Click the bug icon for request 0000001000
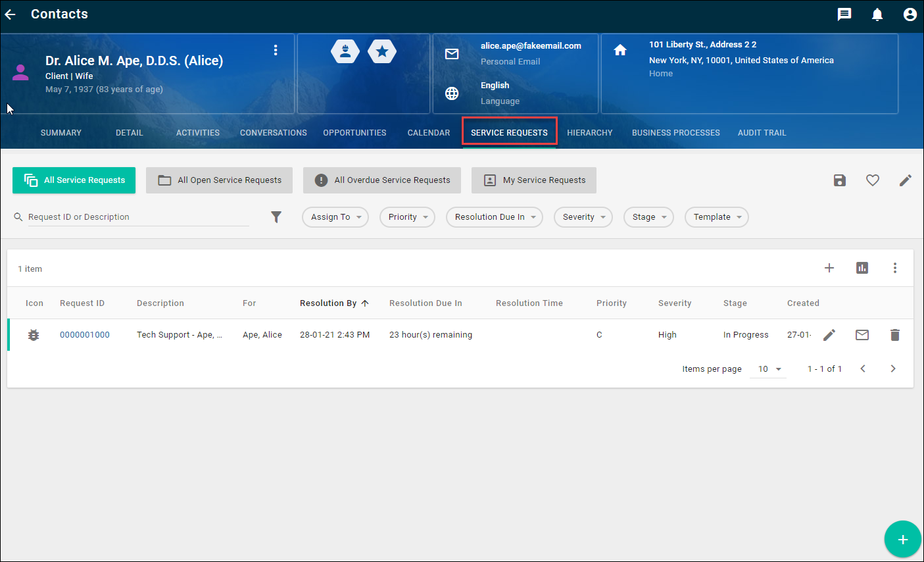This screenshot has width=924, height=562. (x=34, y=335)
